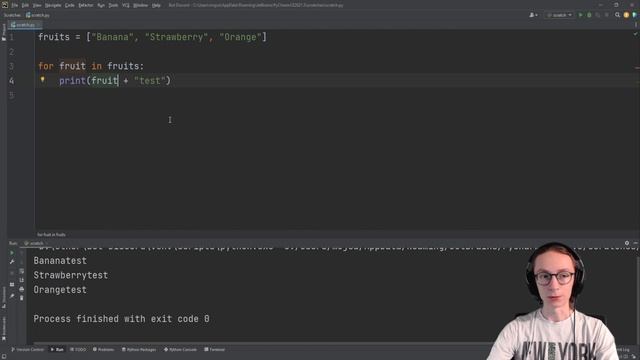Click the orange IDE updates icon
Viewport: 640px width, 360px height.
tap(626, 15)
